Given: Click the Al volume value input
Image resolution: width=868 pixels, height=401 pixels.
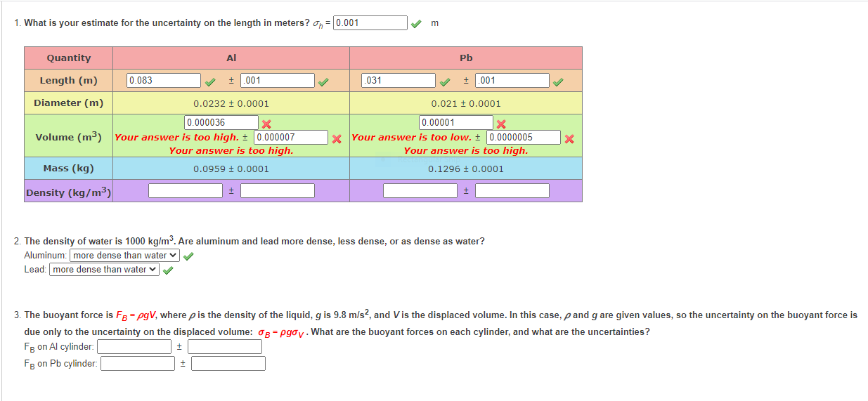Looking at the screenshot, I should 221,123.
